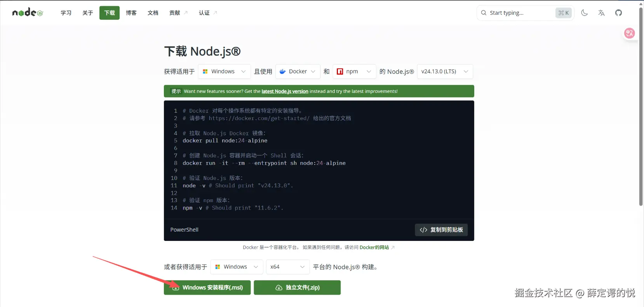
Task: Expand the npm package manager dropdown
Action: point(354,72)
